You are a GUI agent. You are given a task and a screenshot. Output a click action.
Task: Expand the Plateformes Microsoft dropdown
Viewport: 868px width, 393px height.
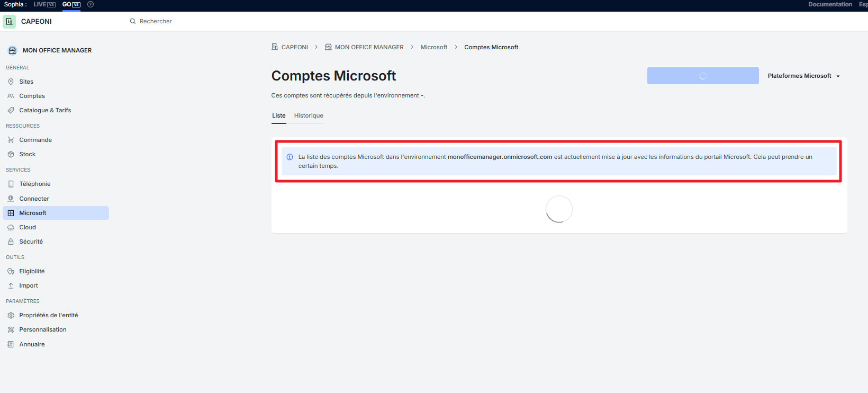(x=804, y=76)
